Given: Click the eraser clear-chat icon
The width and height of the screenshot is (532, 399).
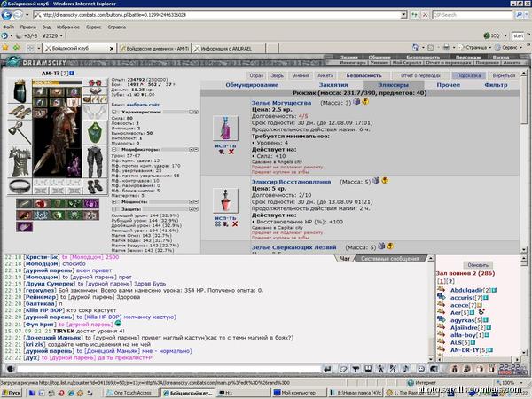Looking at the screenshot, I should pyautogui.click(x=343, y=369).
